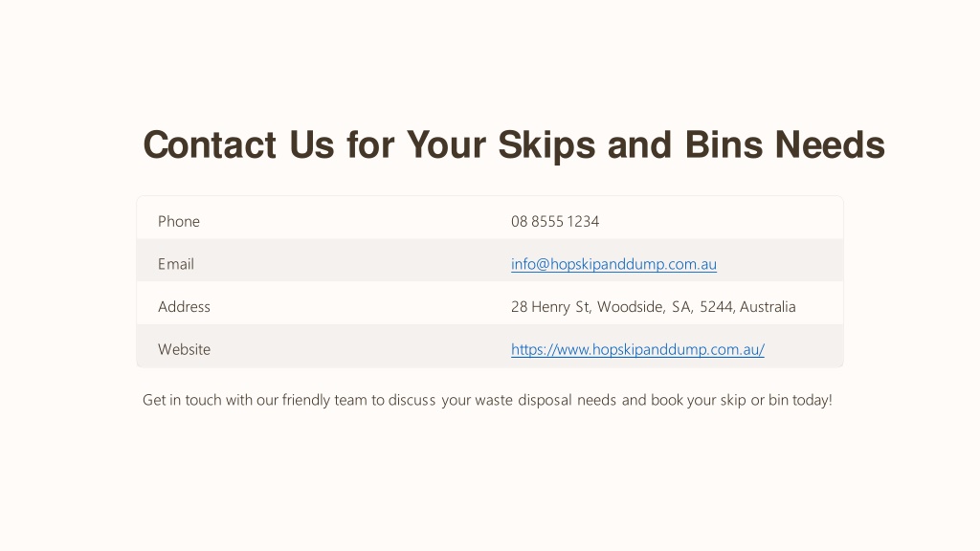
Task: Select the phone number 08 8555 1234
Action: tap(555, 221)
